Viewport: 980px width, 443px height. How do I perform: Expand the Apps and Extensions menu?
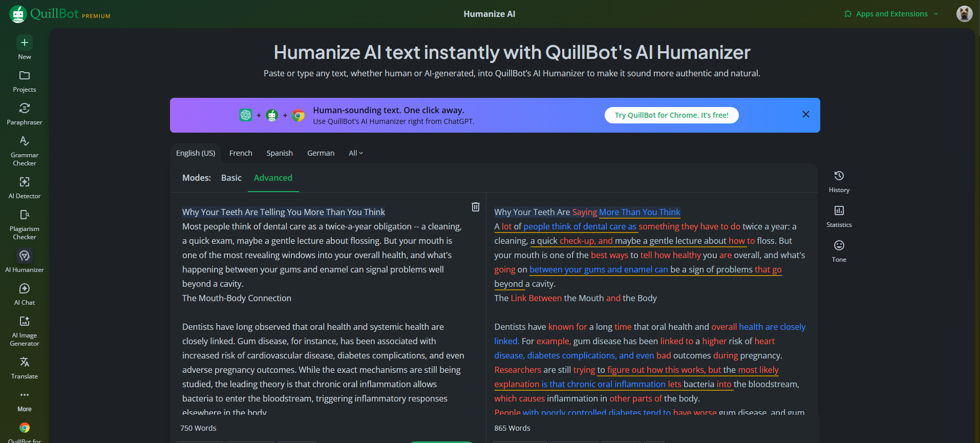click(891, 14)
